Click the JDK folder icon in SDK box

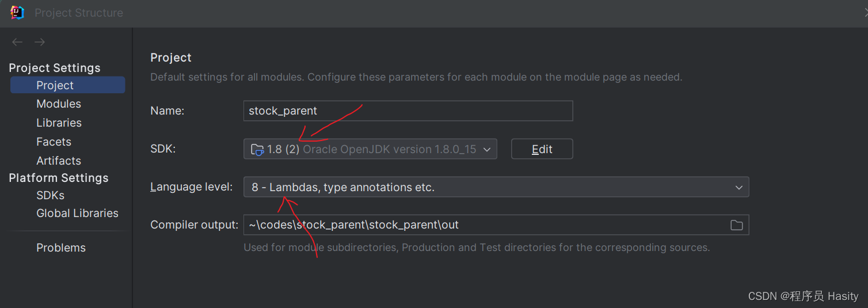tap(257, 150)
